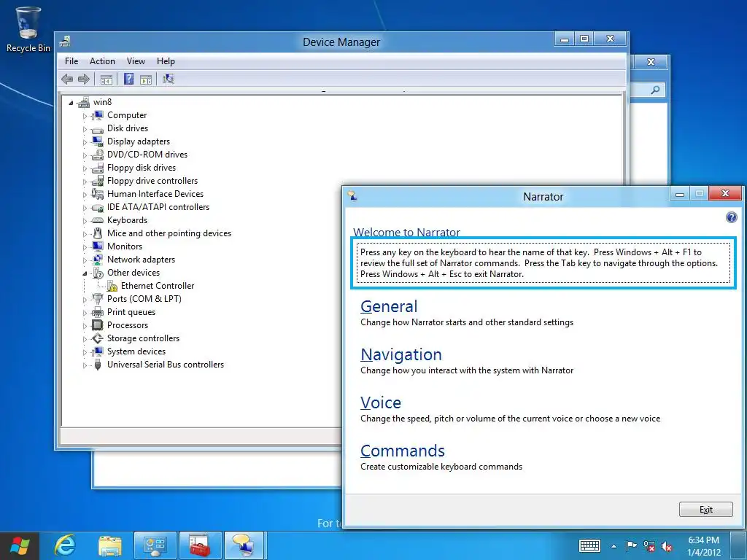
Task: Expand the Display adapters node
Action: [x=85, y=142]
